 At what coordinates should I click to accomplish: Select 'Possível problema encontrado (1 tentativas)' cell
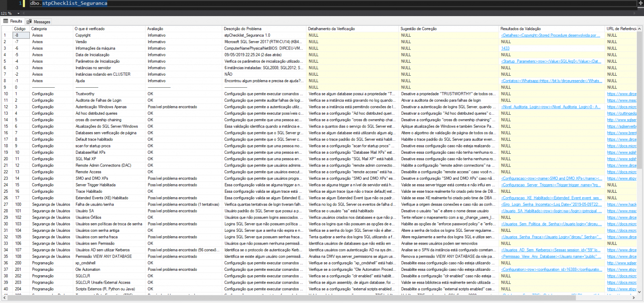tap(184, 204)
